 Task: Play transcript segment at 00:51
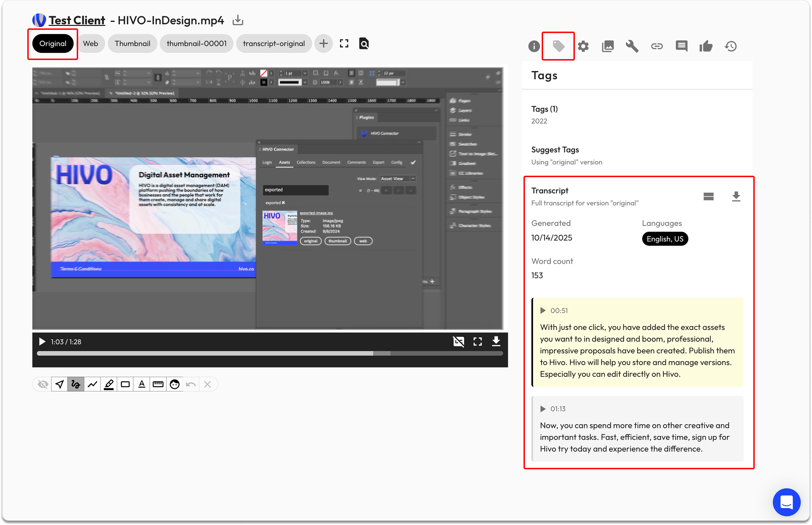pos(543,311)
